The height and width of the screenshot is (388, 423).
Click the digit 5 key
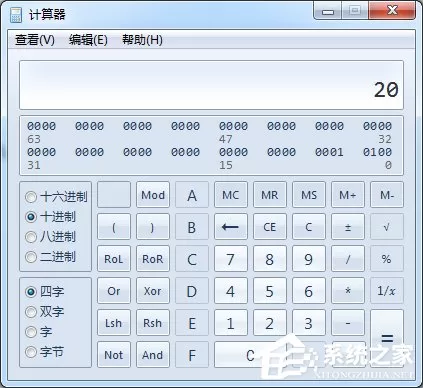(x=270, y=291)
